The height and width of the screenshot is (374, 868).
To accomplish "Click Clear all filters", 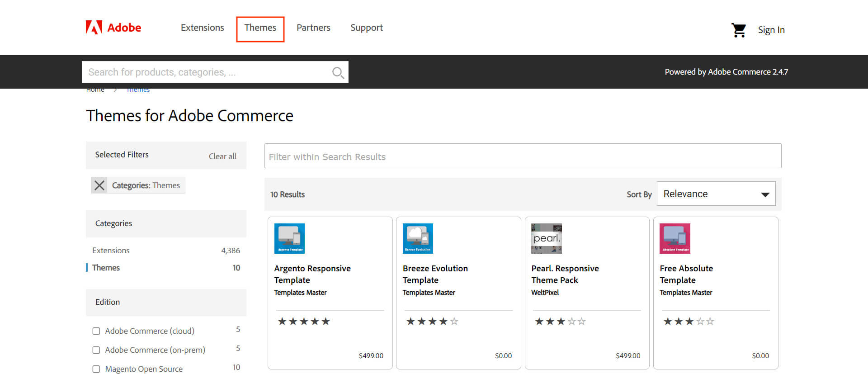I will click(x=222, y=156).
